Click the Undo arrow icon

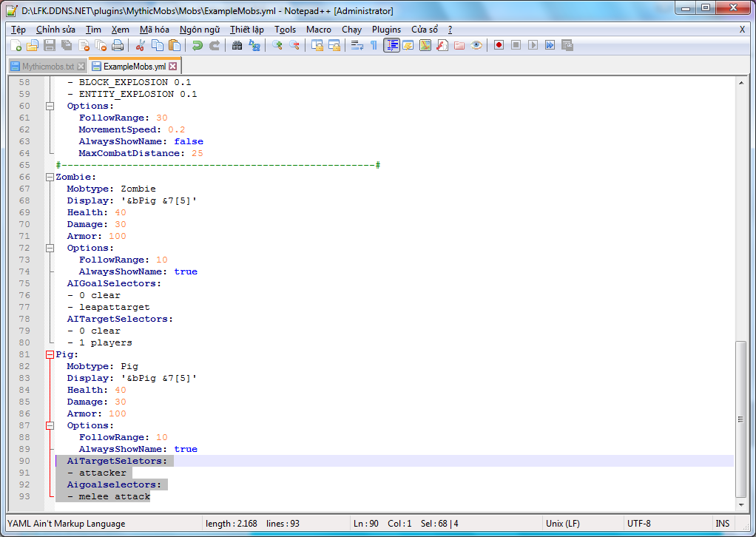click(198, 45)
